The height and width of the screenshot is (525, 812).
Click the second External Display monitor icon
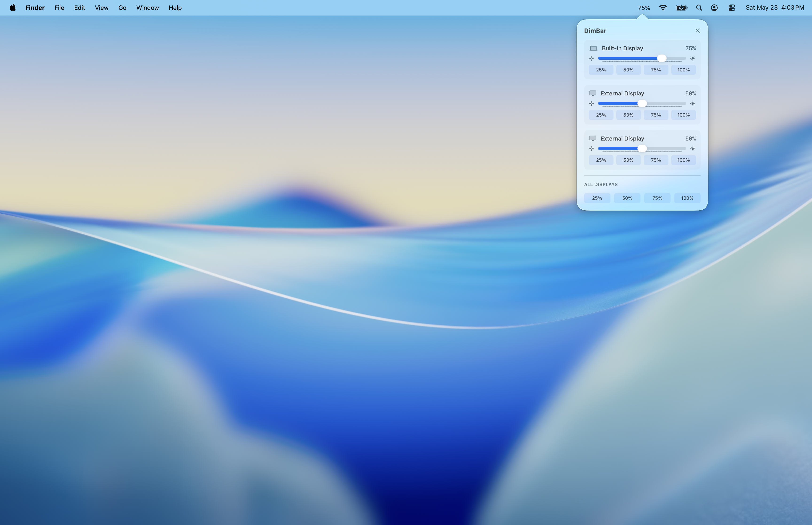click(593, 138)
